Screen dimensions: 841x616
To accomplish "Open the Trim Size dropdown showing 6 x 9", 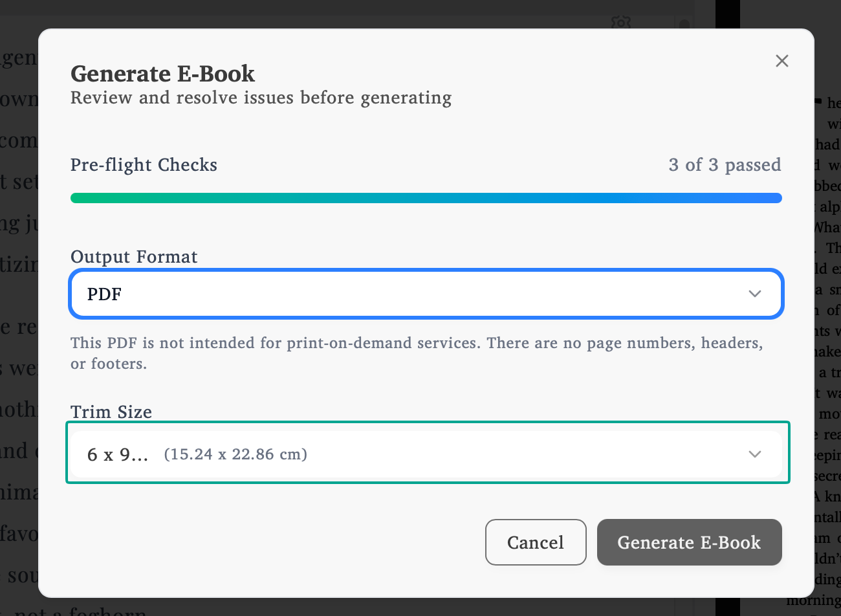I will (426, 454).
